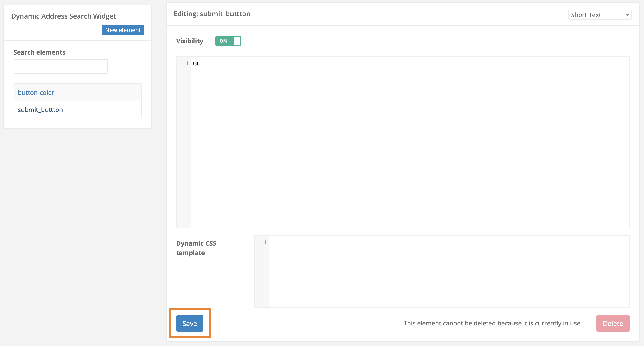Click the Search elements heading
The width and height of the screenshot is (644, 346).
click(39, 52)
